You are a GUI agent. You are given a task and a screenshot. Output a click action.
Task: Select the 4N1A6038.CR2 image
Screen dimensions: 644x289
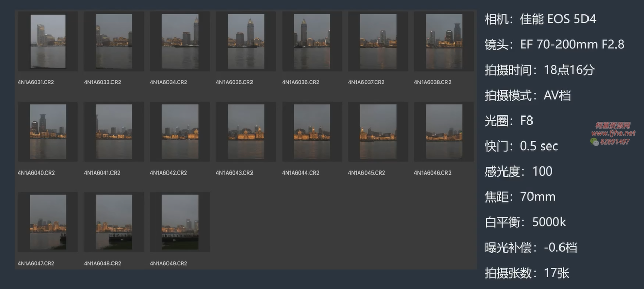[444, 41]
